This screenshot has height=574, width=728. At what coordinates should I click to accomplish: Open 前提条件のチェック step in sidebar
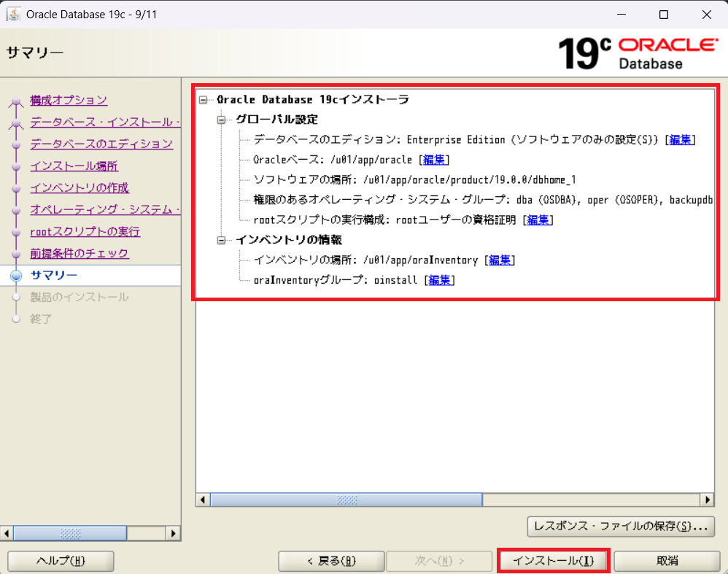point(80,253)
